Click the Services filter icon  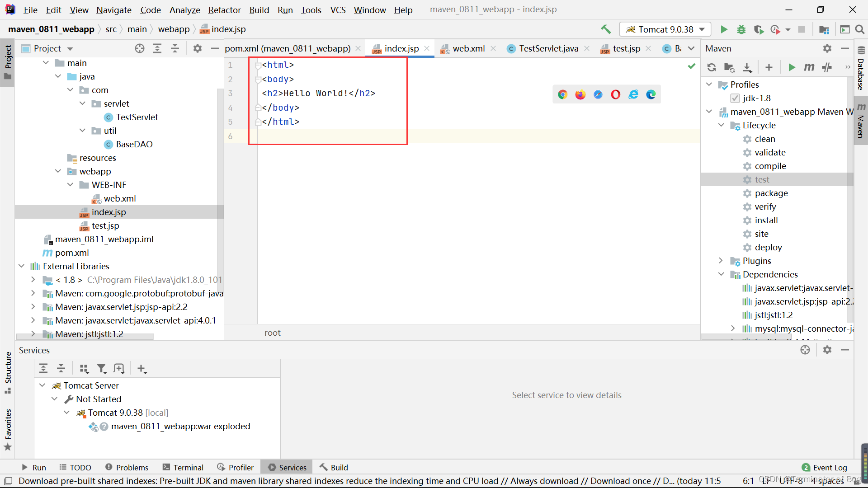coord(102,369)
